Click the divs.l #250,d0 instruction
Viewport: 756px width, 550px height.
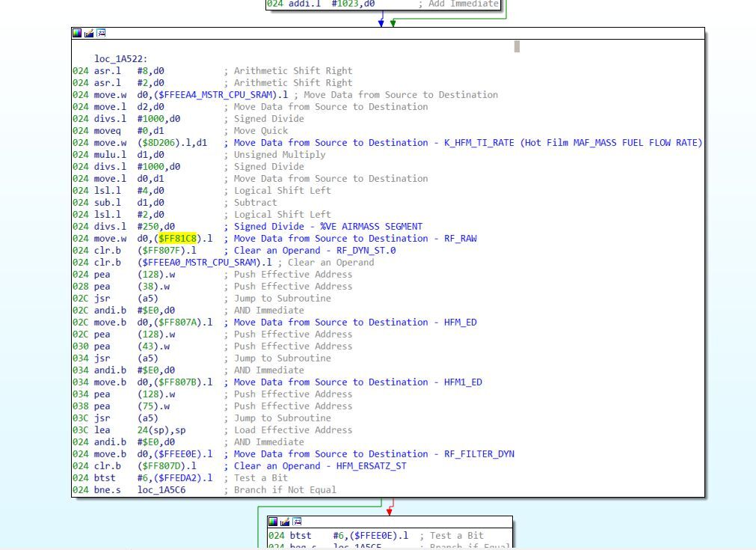coord(134,226)
